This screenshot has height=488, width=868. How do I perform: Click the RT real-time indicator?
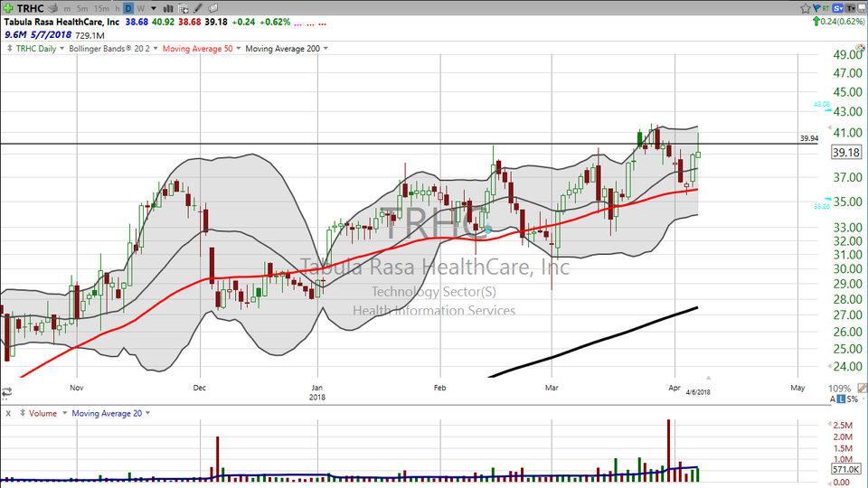[x=826, y=8]
